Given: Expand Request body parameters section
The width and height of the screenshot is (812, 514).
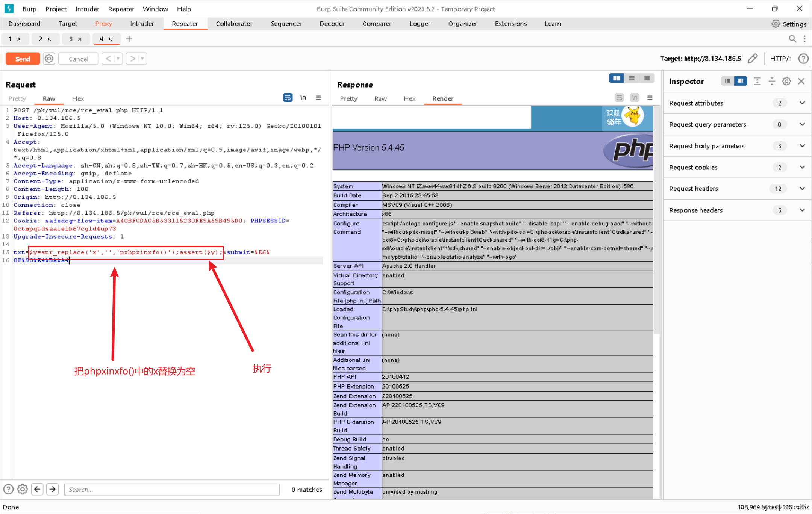Looking at the screenshot, I should [x=802, y=146].
